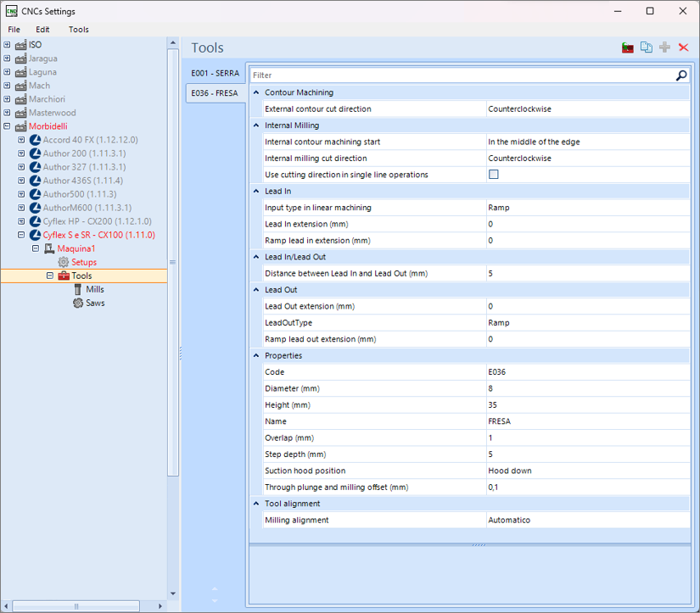This screenshot has width=700, height=613.
Task: Click the Suction hood position value Hood down
Action: 510,471
